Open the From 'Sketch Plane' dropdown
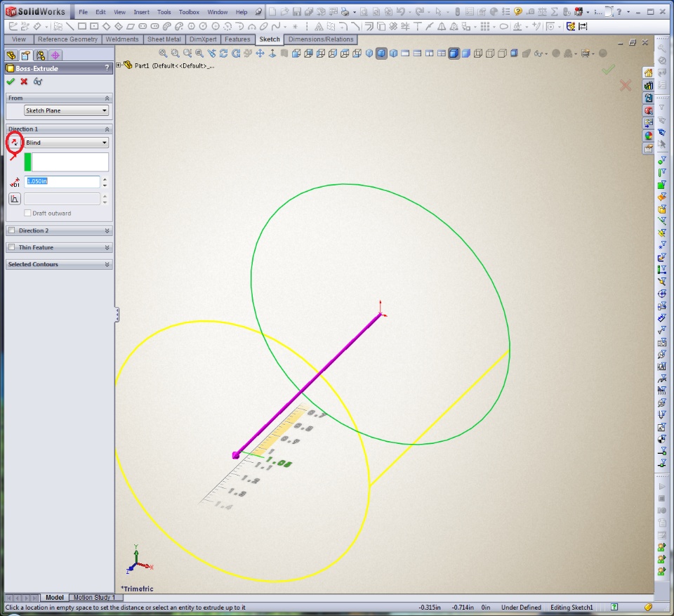Viewport: 674px width, 616px height. click(66, 110)
